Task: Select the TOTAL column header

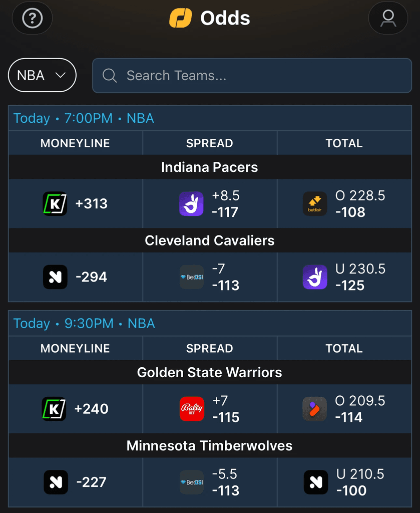Action: pos(344,143)
